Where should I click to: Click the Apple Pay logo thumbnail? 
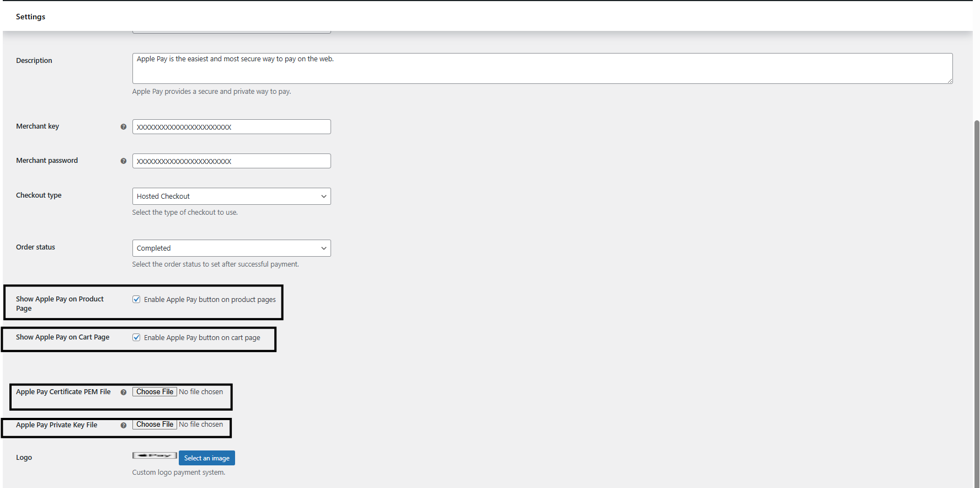click(155, 455)
